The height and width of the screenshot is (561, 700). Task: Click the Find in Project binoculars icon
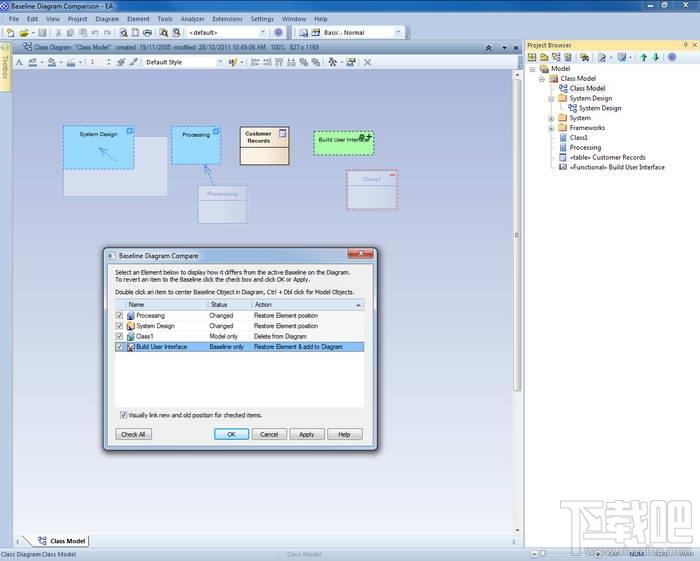(x=163, y=33)
